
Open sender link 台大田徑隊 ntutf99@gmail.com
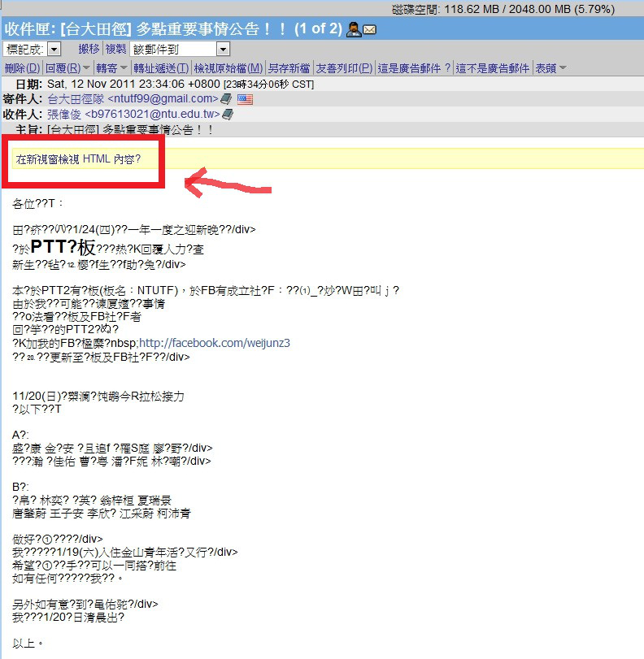[133, 99]
